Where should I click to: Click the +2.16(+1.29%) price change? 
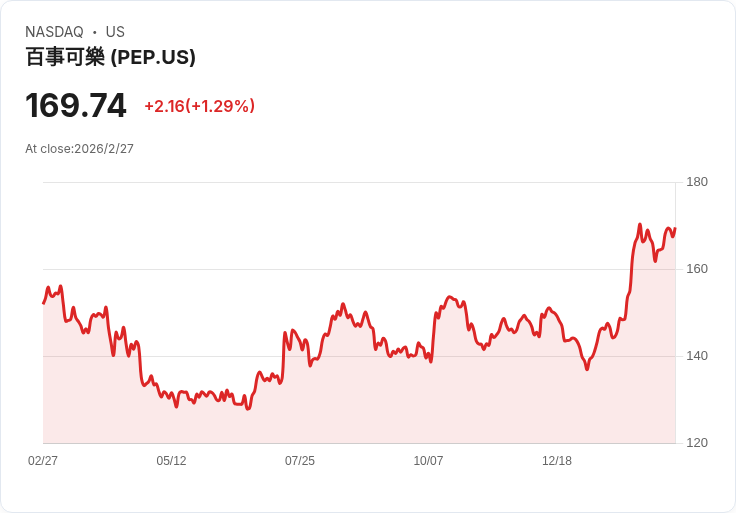click(199, 106)
